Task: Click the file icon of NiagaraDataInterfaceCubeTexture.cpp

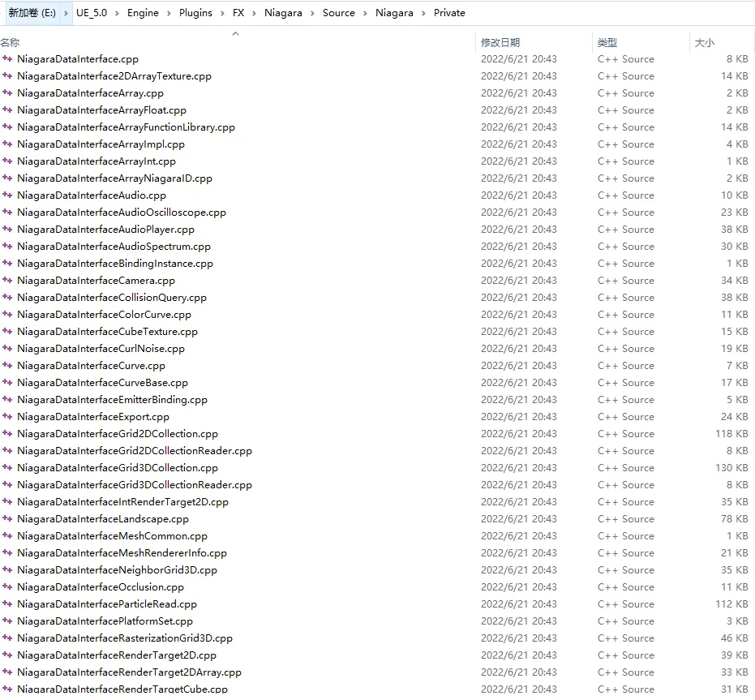Action: click(7, 331)
